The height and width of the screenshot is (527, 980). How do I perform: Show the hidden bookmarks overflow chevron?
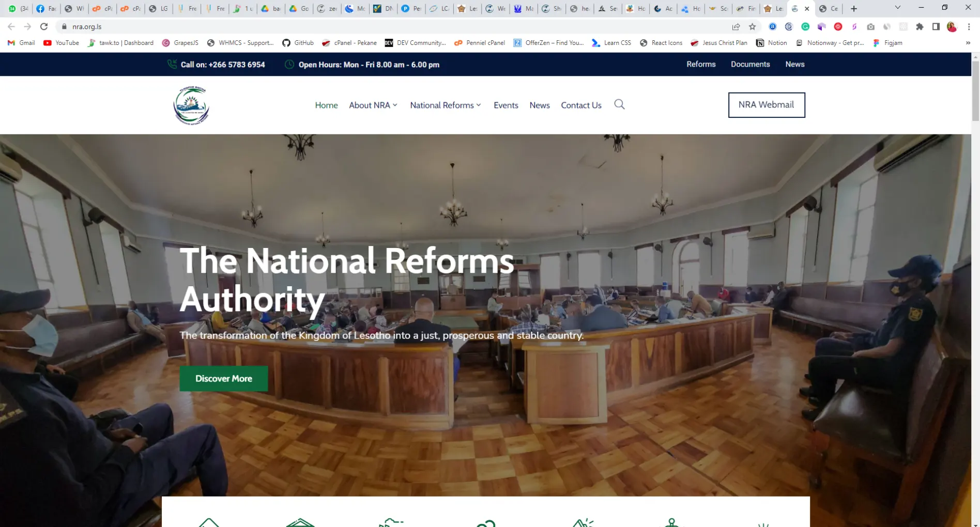(968, 43)
